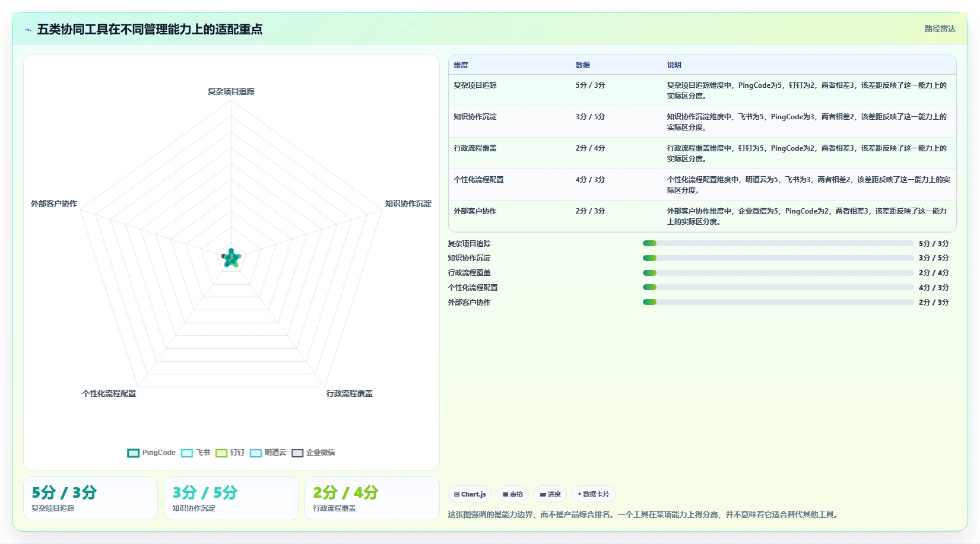Click the footnote text about 能力边界

coord(644,514)
